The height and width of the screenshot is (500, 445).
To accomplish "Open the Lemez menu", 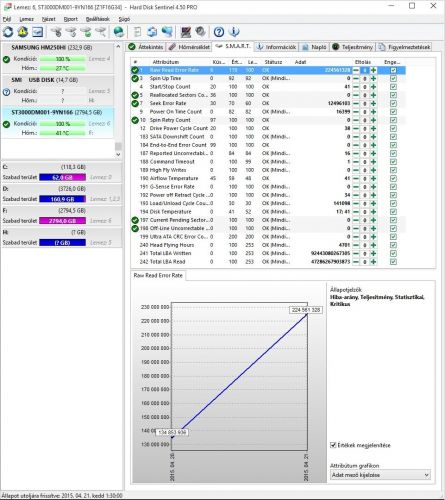I will [27, 19].
